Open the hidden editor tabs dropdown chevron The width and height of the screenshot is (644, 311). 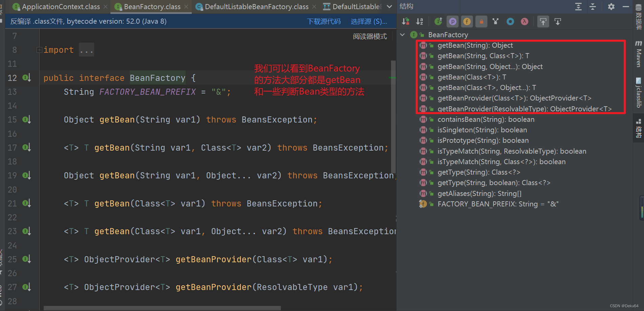pyautogui.click(x=389, y=6)
